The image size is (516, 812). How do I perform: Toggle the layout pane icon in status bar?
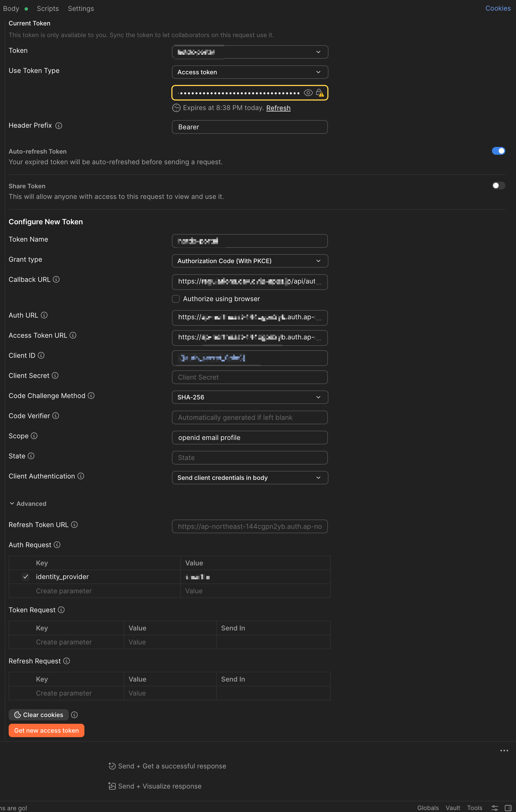tap(508, 808)
